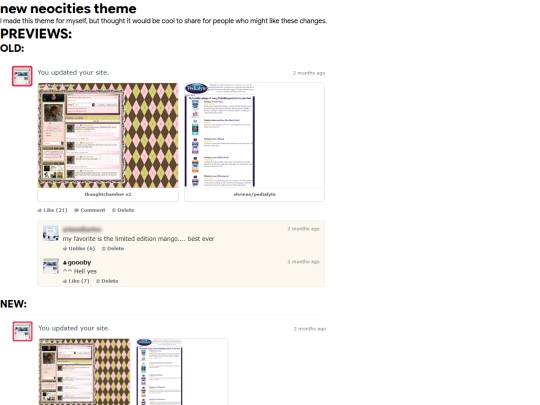Like the OLD preview post with 21 likes
540x405 pixels.
(52, 210)
